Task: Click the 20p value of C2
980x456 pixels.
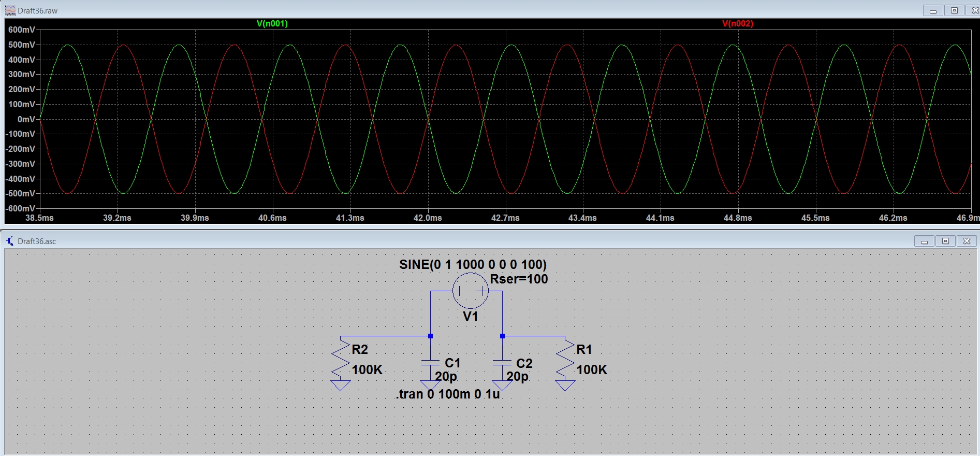Action: coord(517,377)
